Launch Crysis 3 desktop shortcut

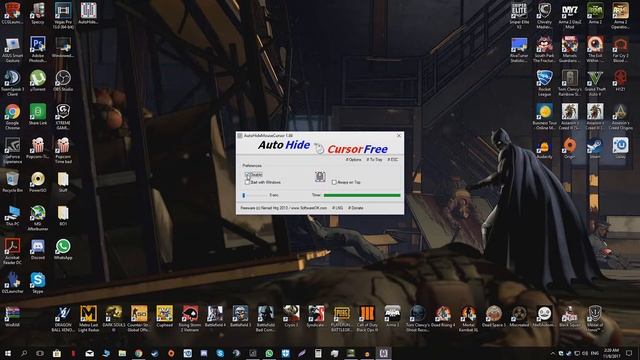coord(291,316)
